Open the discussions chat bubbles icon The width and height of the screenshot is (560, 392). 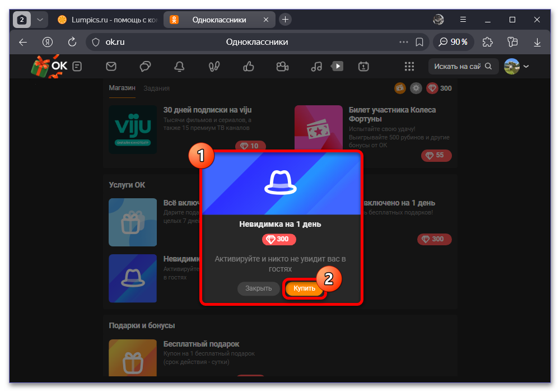tap(145, 67)
